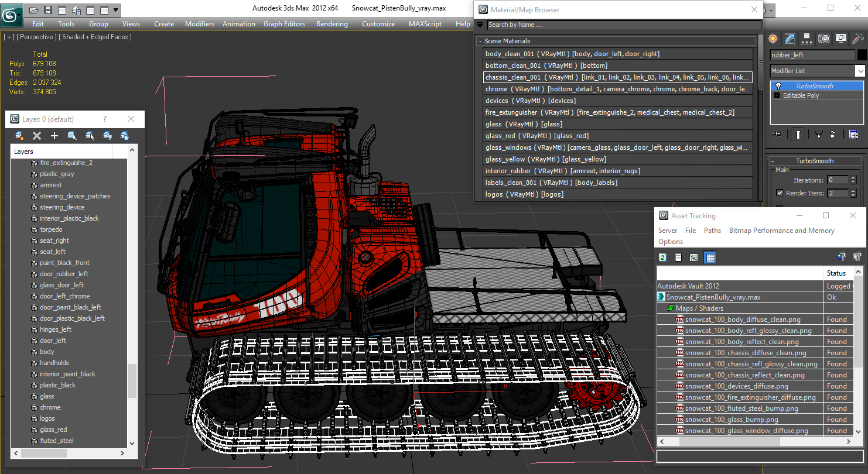The width and height of the screenshot is (868, 474).
Task: Click Freeze/Unfreeze All Layers icon
Action: click(x=125, y=136)
